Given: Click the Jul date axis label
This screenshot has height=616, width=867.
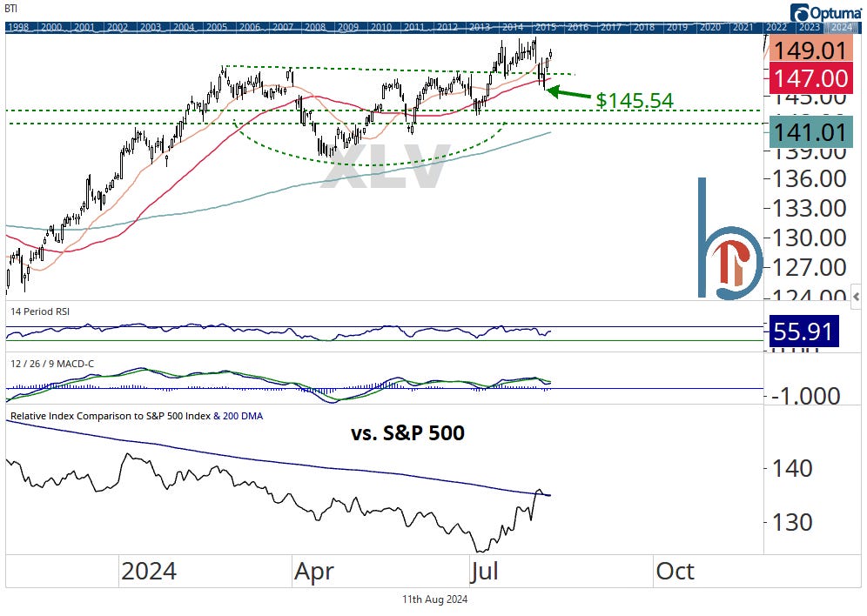Looking at the screenshot, I should (484, 572).
